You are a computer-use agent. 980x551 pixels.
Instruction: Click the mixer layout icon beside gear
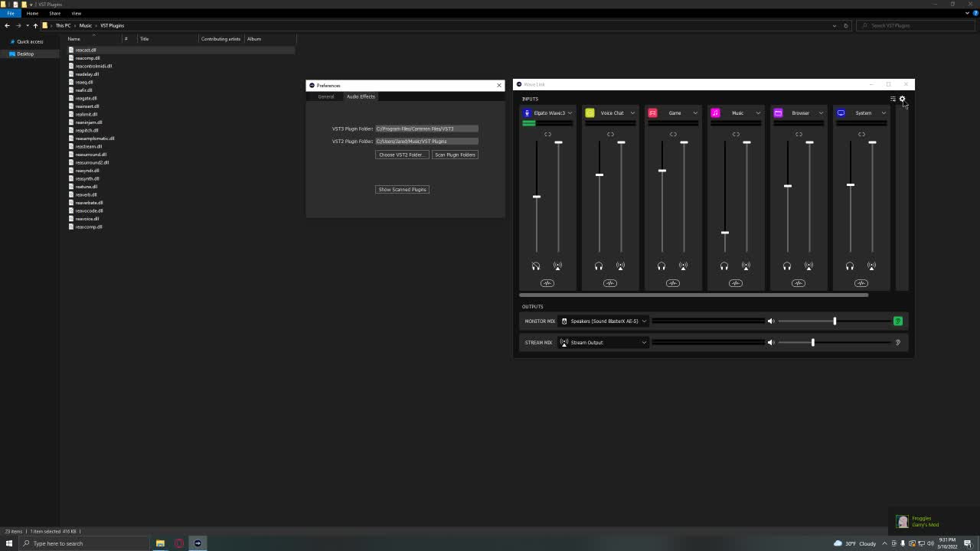pyautogui.click(x=893, y=99)
